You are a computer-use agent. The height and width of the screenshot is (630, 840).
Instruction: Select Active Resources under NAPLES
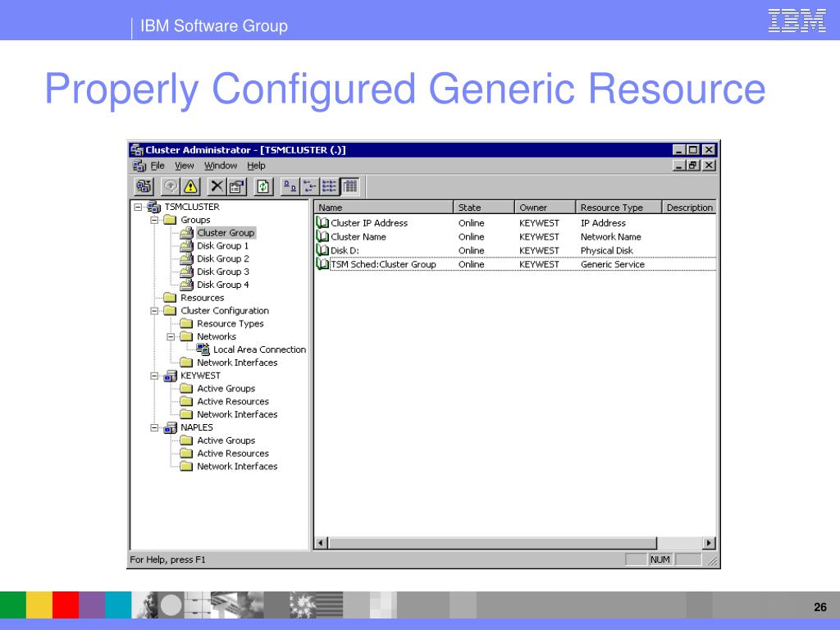(233, 453)
